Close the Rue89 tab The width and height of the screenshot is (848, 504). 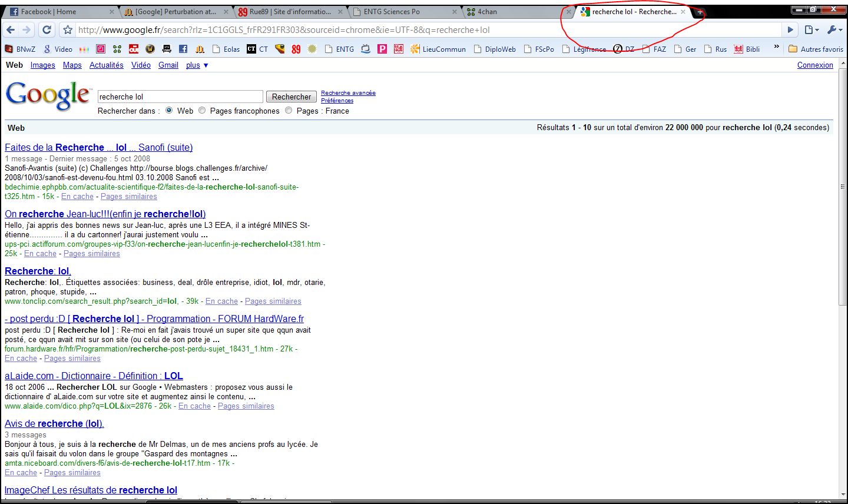(x=340, y=12)
